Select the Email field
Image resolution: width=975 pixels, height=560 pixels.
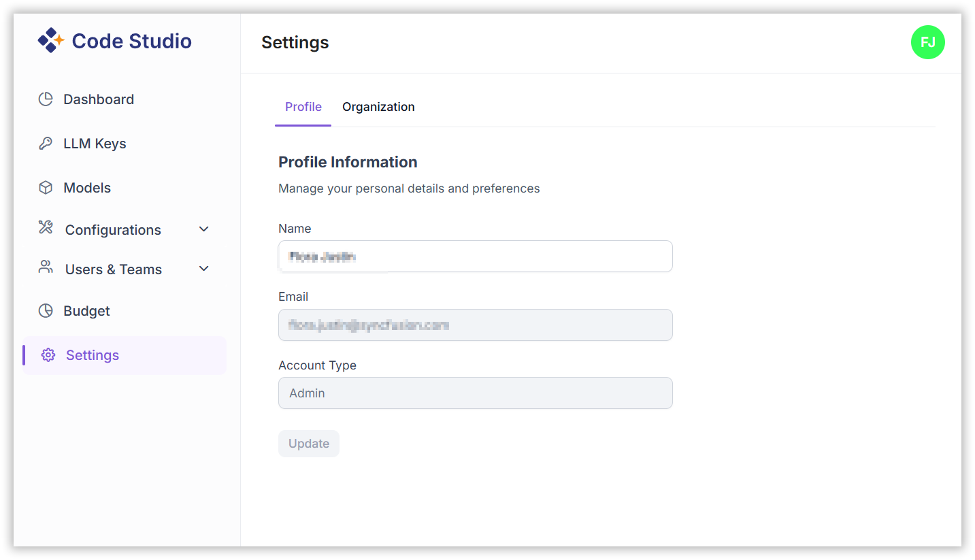475,325
